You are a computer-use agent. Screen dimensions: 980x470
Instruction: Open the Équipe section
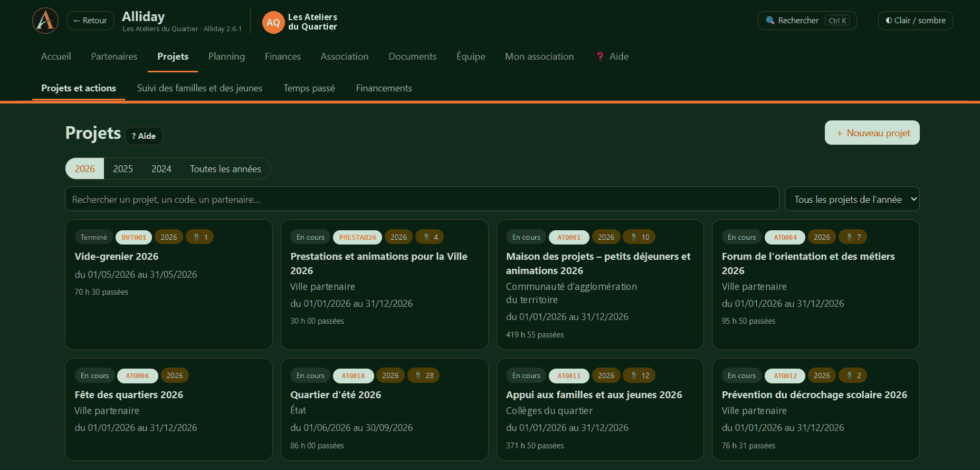pyautogui.click(x=471, y=57)
